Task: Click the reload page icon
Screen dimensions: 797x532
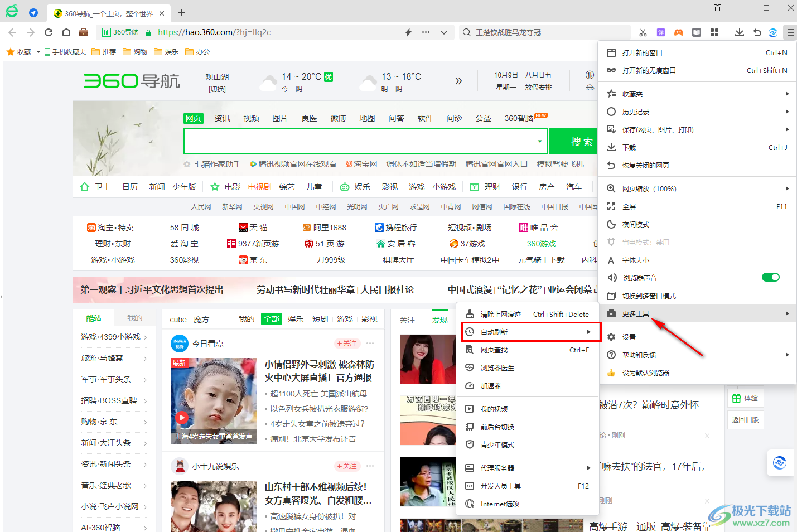Action: pos(49,32)
